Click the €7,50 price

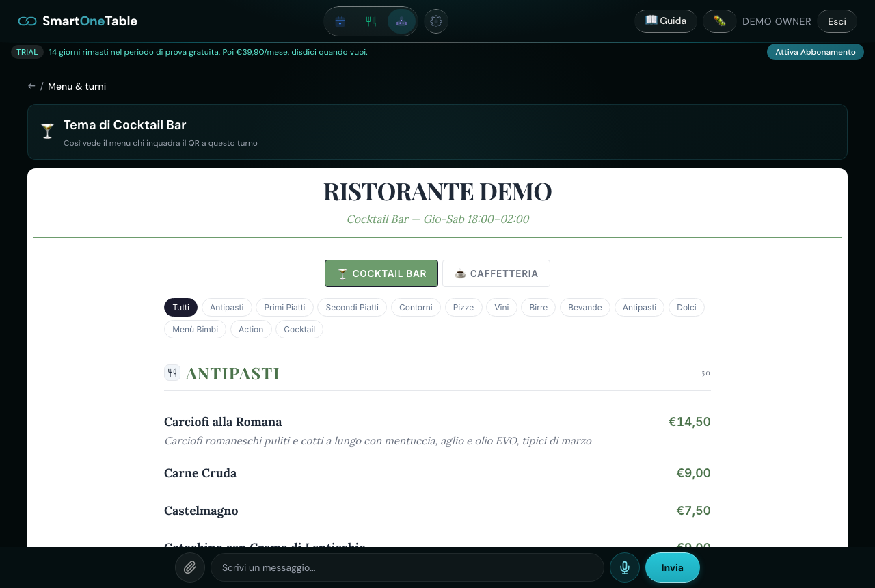694,511
